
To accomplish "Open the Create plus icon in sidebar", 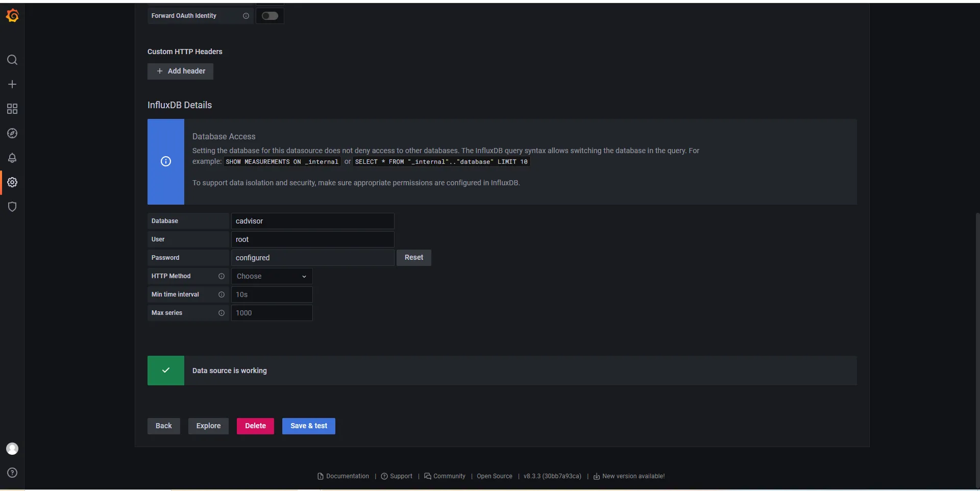I will [x=12, y=84].
